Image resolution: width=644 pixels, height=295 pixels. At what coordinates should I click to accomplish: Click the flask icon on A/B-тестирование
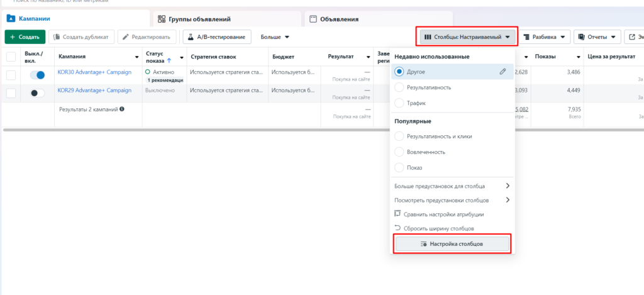click(x=191, y=37)
